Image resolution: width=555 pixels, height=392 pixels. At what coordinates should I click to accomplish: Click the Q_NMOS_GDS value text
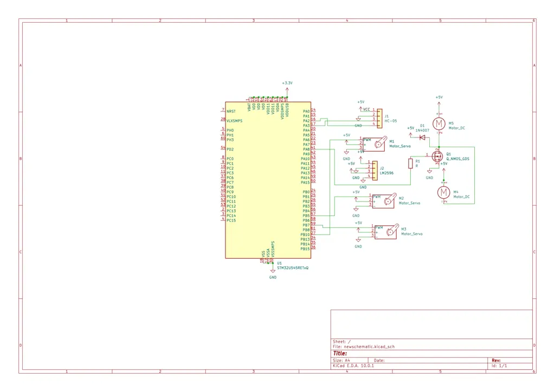pyautogui.click(x=457, y=159)
